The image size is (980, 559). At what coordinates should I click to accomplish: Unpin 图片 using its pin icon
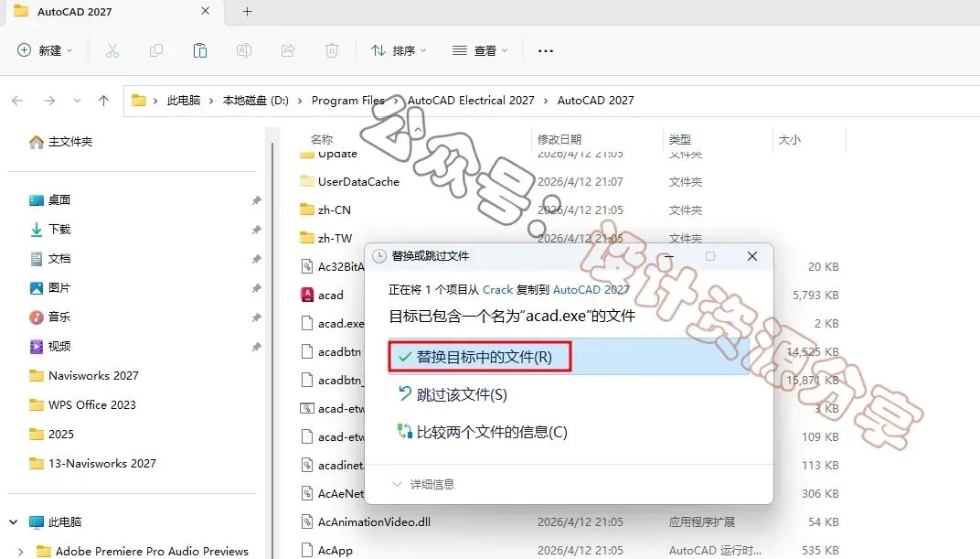(256, 287)
